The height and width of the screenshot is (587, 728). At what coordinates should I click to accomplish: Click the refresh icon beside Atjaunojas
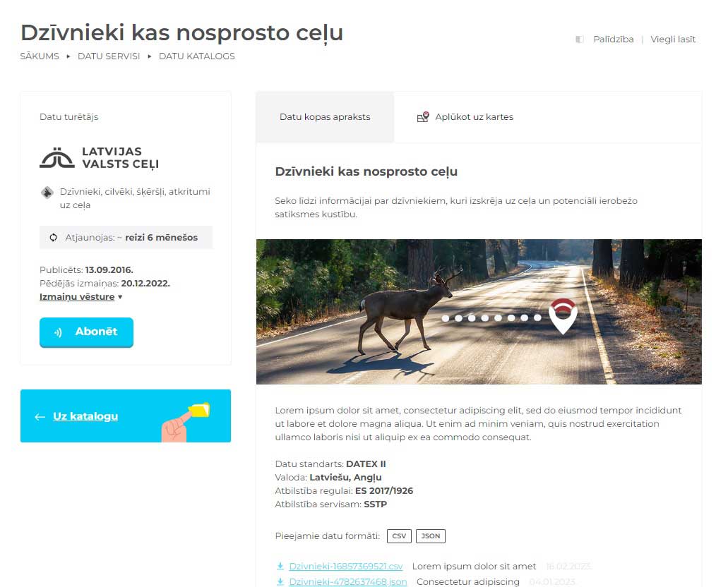(54, 238)
